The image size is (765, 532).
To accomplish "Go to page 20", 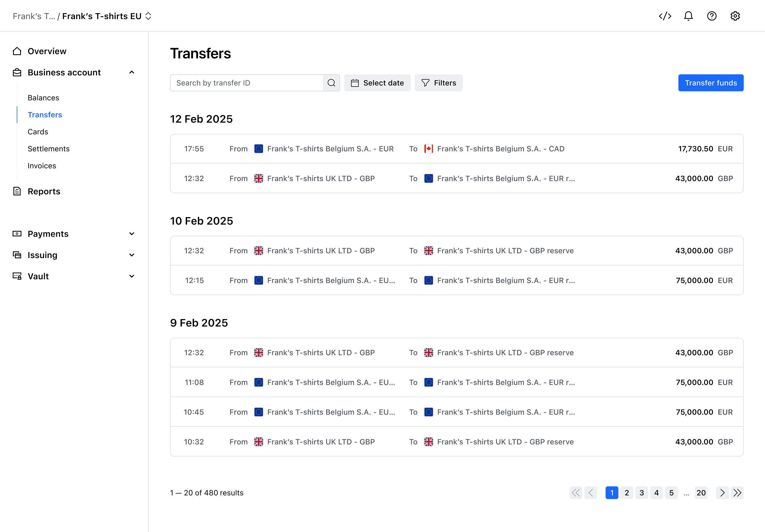I will [x=701, y=493].
